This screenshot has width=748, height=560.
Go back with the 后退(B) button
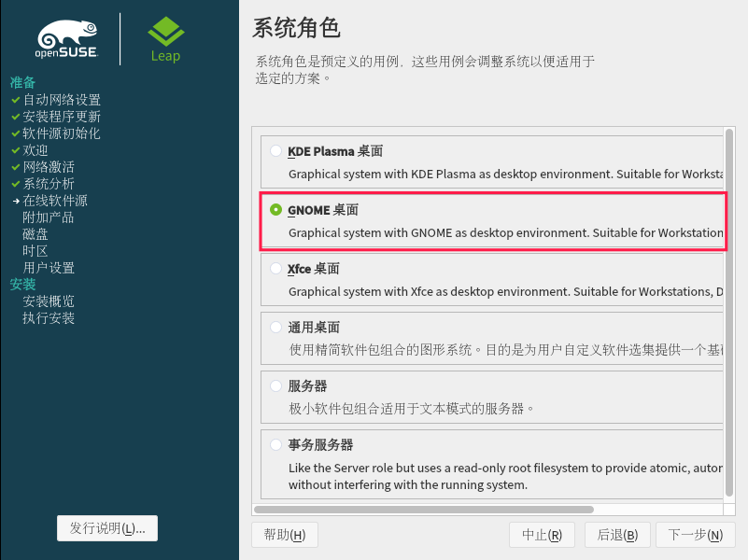(x=617, y=535)
